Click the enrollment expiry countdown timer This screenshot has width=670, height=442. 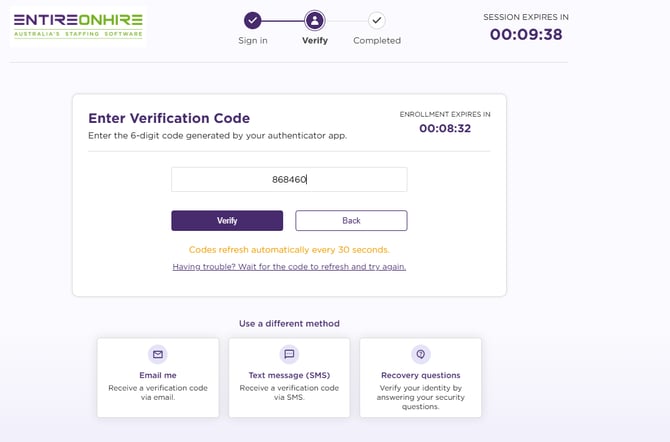click(x=445, y=128)
